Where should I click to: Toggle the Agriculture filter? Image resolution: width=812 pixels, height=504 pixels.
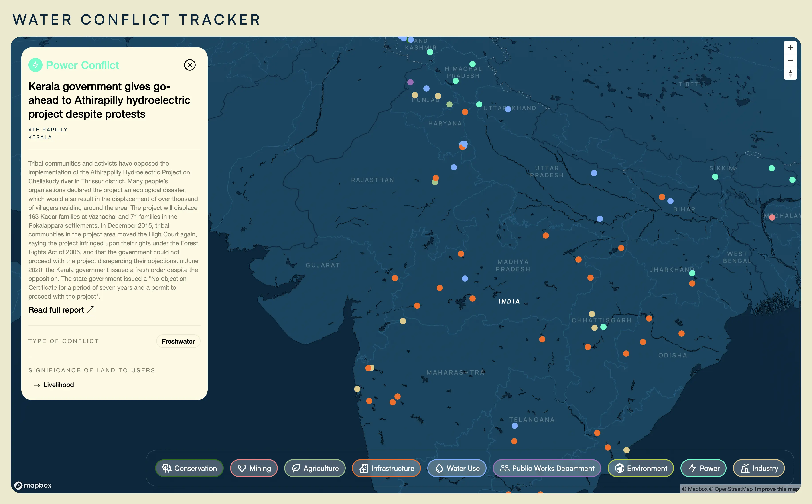(315, 468)
